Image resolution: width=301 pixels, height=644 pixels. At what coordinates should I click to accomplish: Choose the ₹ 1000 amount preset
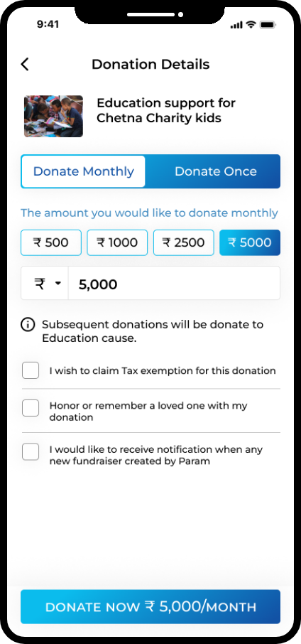(117, 242)
